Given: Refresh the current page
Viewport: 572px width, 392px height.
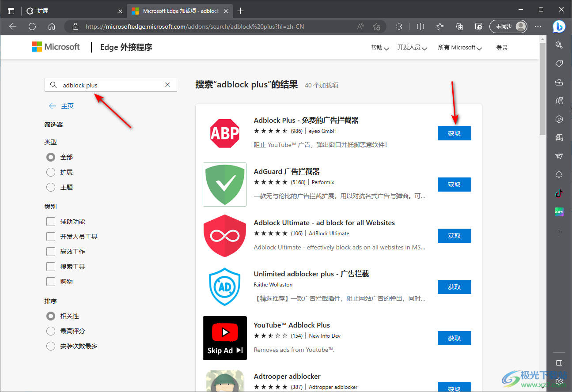Looking at the screenshot, I should pyautogui.click(x=32, y=26).
